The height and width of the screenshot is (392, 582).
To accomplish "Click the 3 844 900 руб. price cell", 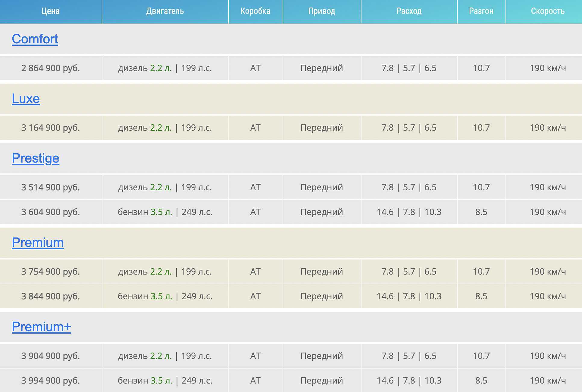I will pos(51,296).
